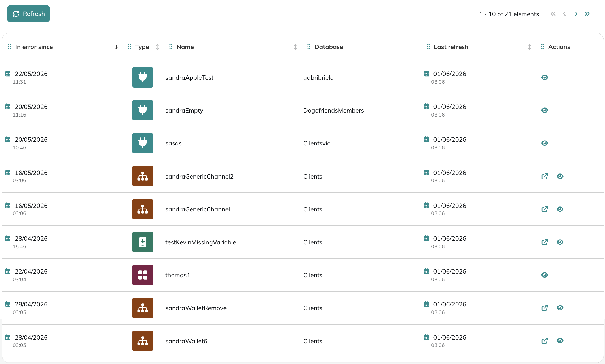The image size is (605, 364).
Task: Click the hierarchy icon for sandraWallet6
Action: click(143, 341)
